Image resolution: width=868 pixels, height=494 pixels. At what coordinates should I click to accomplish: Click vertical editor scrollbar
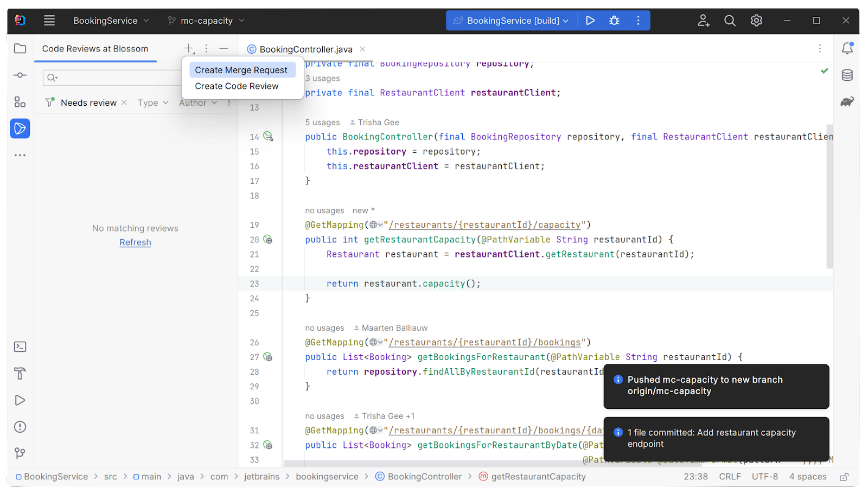pos(829,195)
